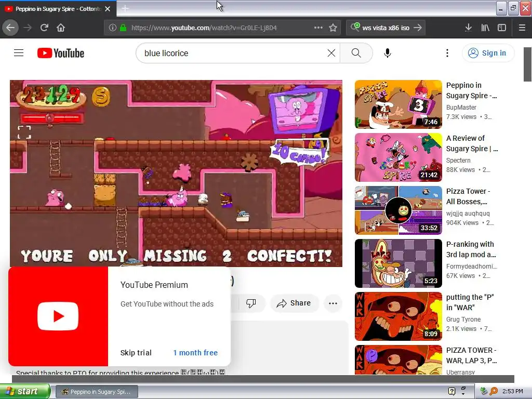Open 'A Review of Sugary Spire' video title
Screen dimensions: 532x399
click(472, 143)
